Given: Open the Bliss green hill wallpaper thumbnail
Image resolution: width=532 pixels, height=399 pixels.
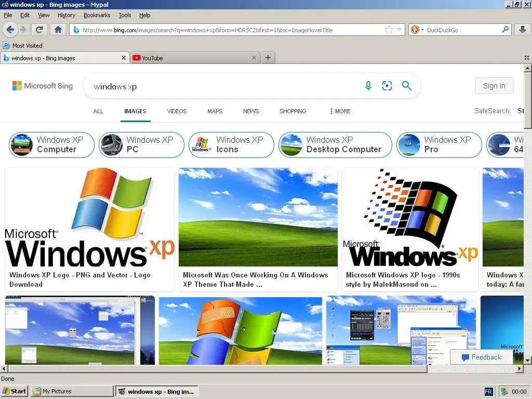Looking at the screenshot, I should click(x=258, y=217).
